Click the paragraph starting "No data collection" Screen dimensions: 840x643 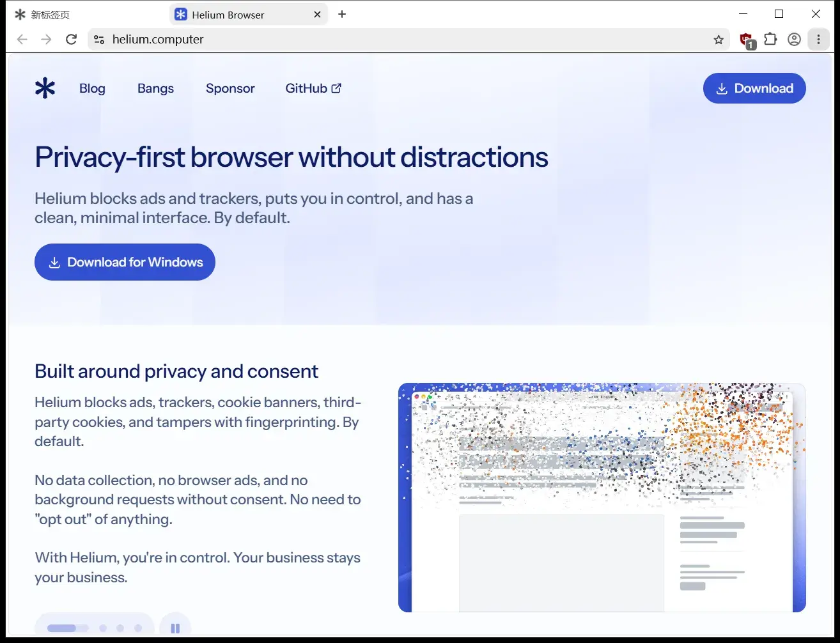tap(198, 500)
